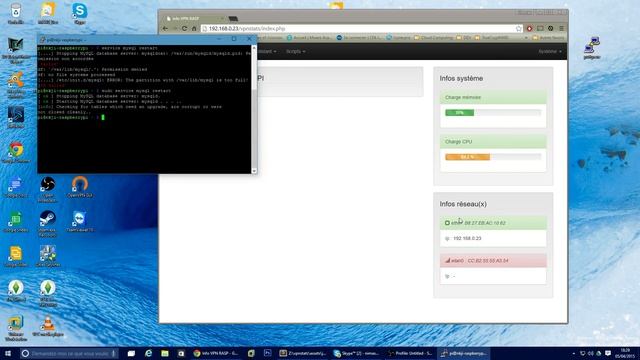Bookmark the page with the star icon
640x360 pixels.
click(x=518, y=29)
